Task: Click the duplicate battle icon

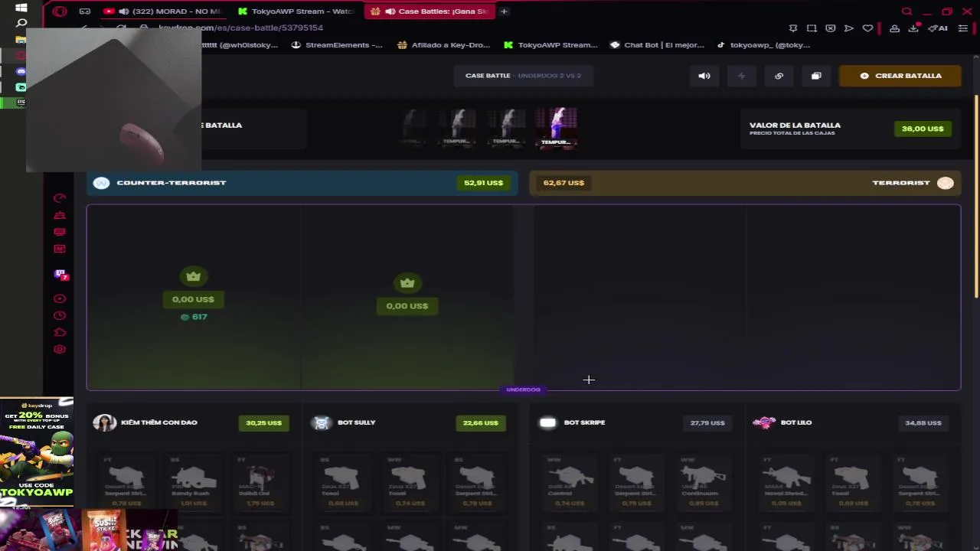Action: (816, 76)
